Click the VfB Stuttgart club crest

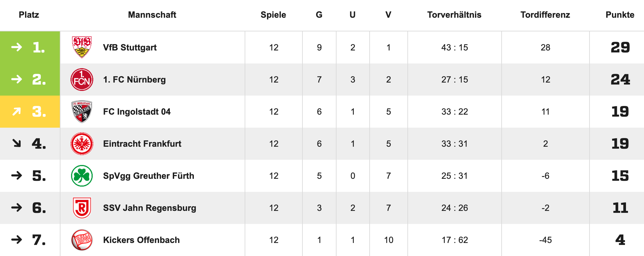coord(82,47)
